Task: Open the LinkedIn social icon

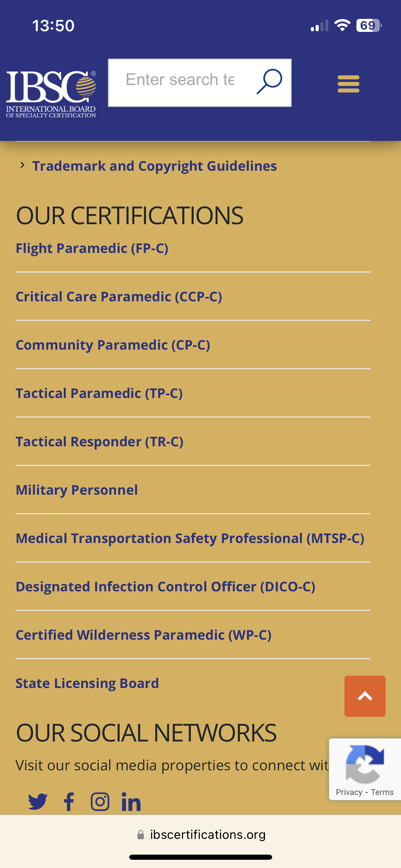Action: click(131, 801)
